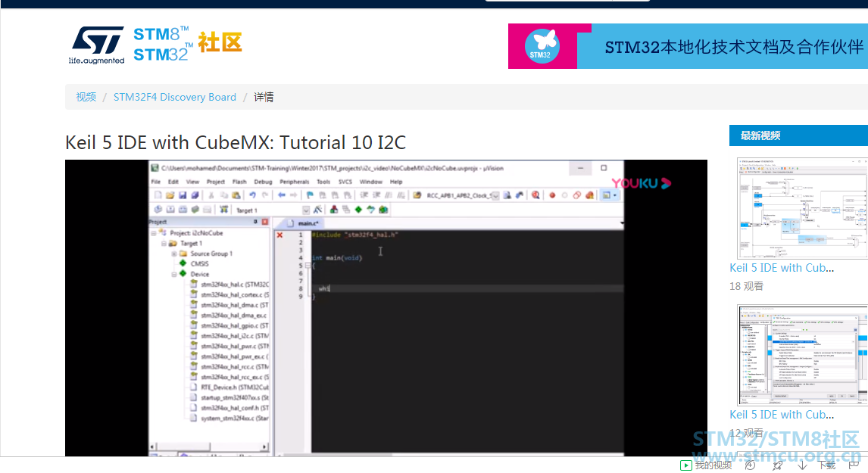The width and height of the screenshot is (868, 473).
Task: Open Options for Target wand icon
Action: point(318,210)
